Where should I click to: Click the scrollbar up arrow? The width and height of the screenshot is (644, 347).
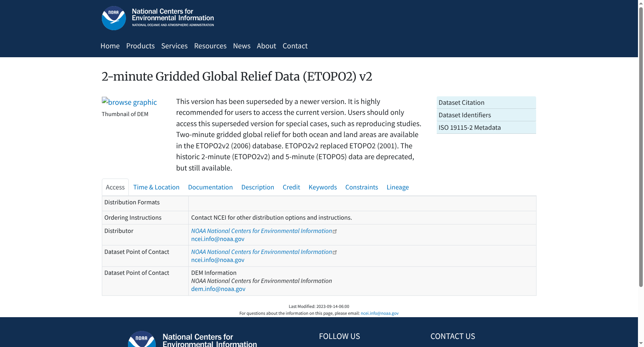coord(641,3)
